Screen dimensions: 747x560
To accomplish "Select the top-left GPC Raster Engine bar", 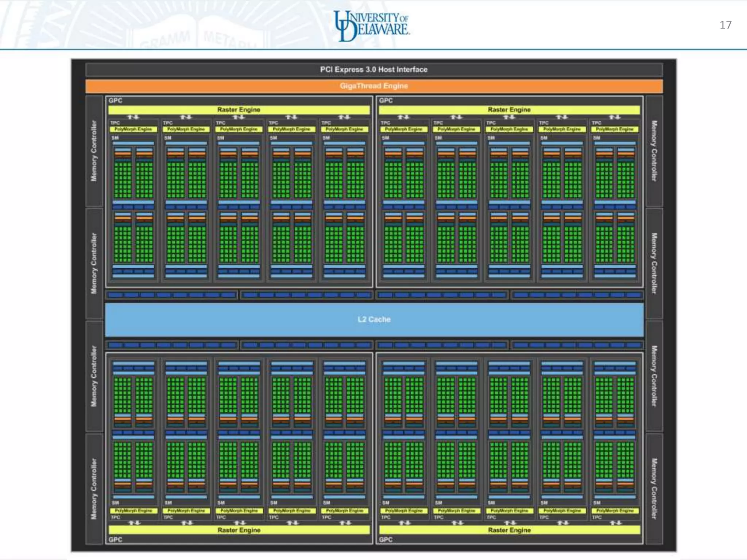I will coord(239,110).
